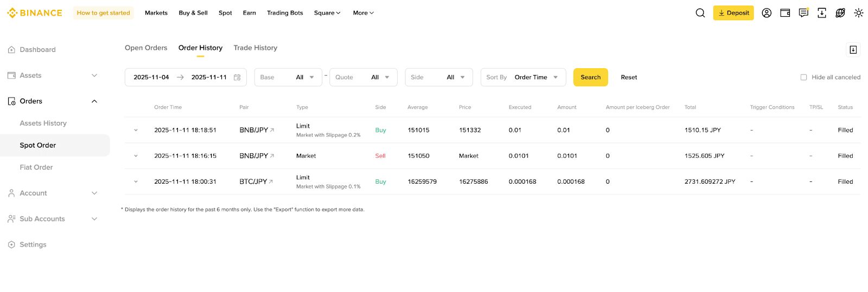
Task: Click total 1525.605 JPY cell
Action: pos(705,156)
